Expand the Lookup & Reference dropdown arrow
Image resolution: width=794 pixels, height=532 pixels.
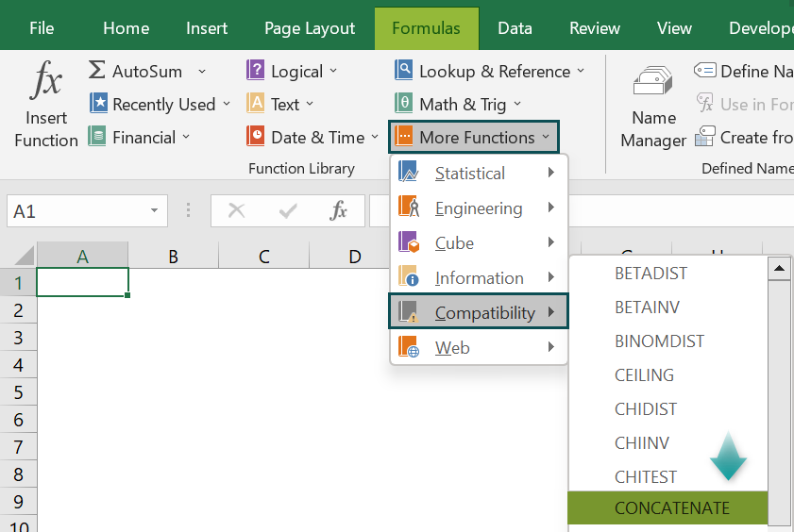(x=581, y=72)
